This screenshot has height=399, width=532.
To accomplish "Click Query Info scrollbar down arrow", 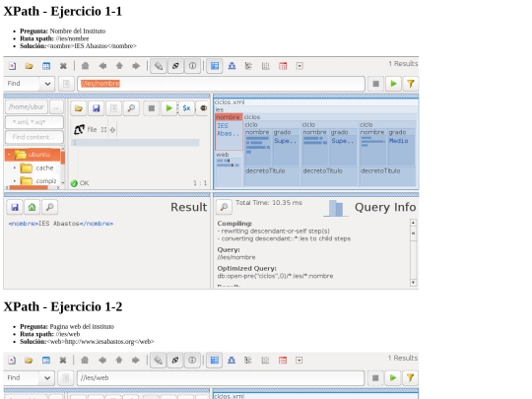I will click(413, 283).
